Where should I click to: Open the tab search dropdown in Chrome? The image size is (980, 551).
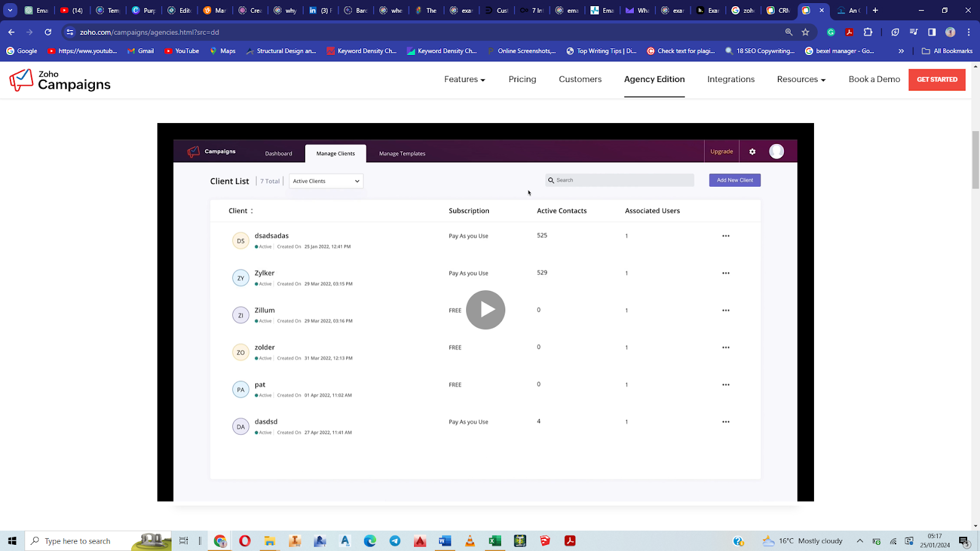click(x=10, y=10)
